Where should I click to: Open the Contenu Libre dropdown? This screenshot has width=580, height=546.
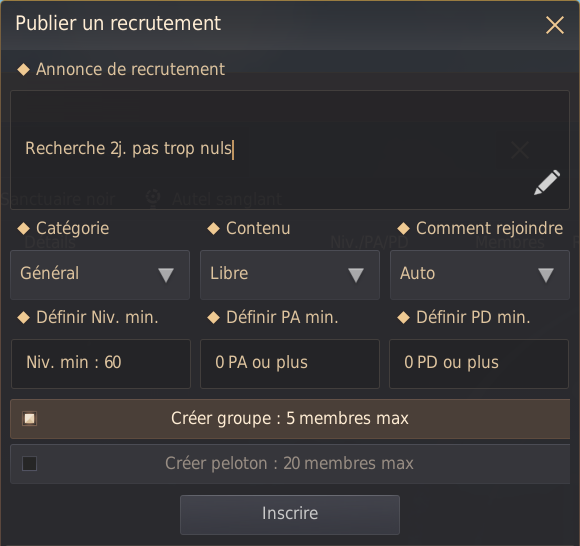tap(290, 275)
